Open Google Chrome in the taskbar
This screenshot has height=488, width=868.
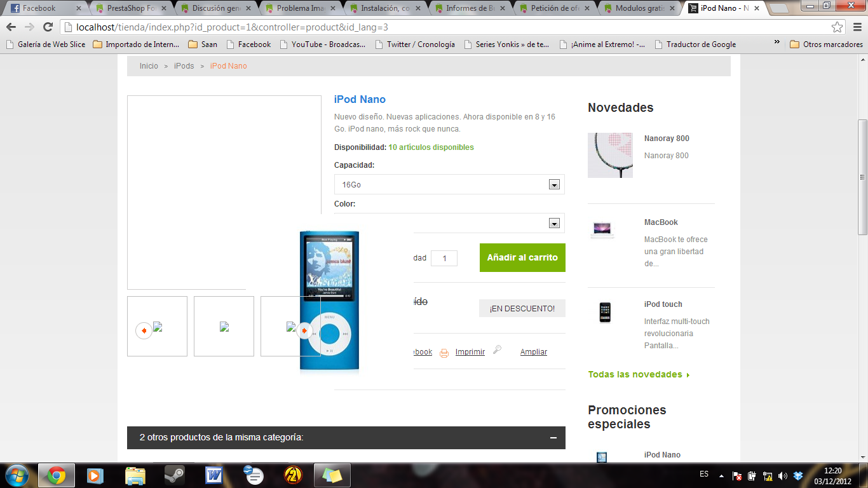pos(56,475)
